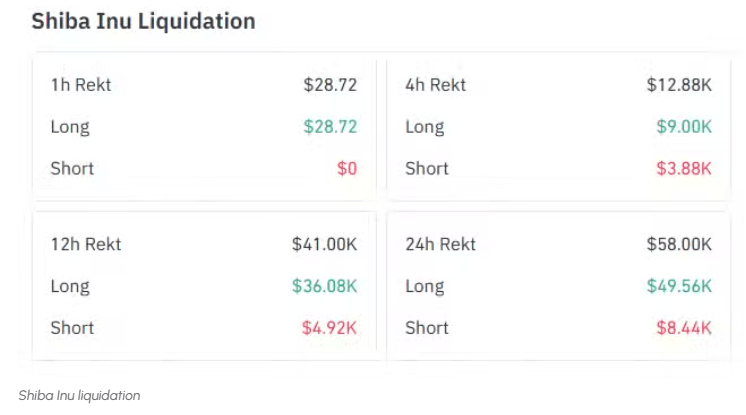Click the 4h Rekt label
746x415 pixels.
coord(435,85)
